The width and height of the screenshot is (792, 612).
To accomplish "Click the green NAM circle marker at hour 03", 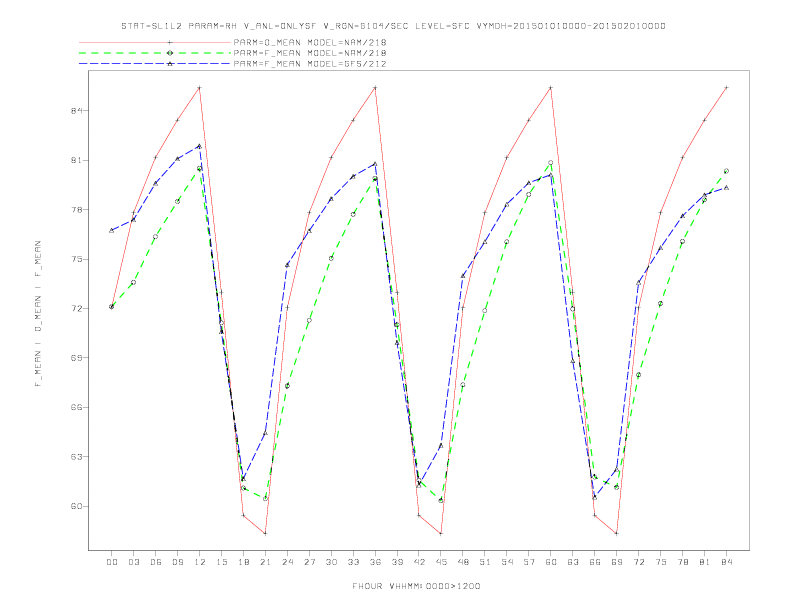I will pos(133,282).
